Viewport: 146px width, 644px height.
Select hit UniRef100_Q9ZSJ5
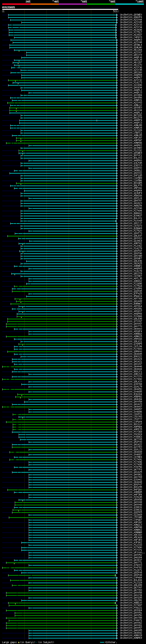click(131, 60)
